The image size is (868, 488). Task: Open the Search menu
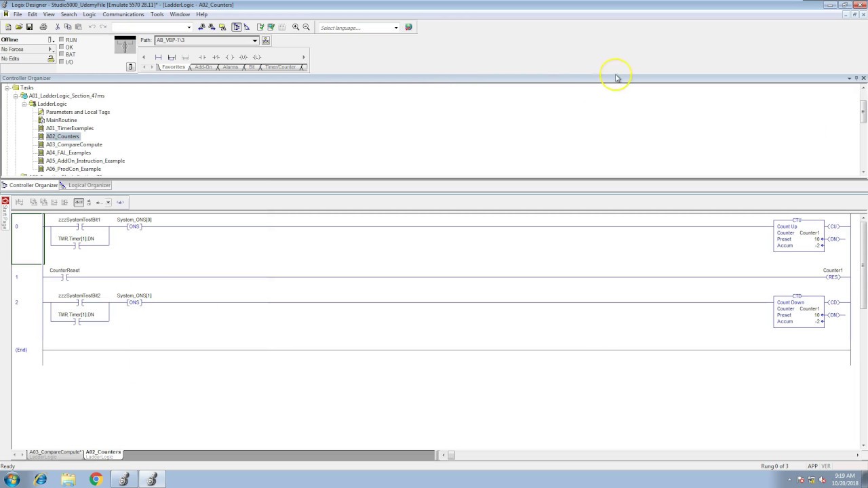[x=68, y=14]
